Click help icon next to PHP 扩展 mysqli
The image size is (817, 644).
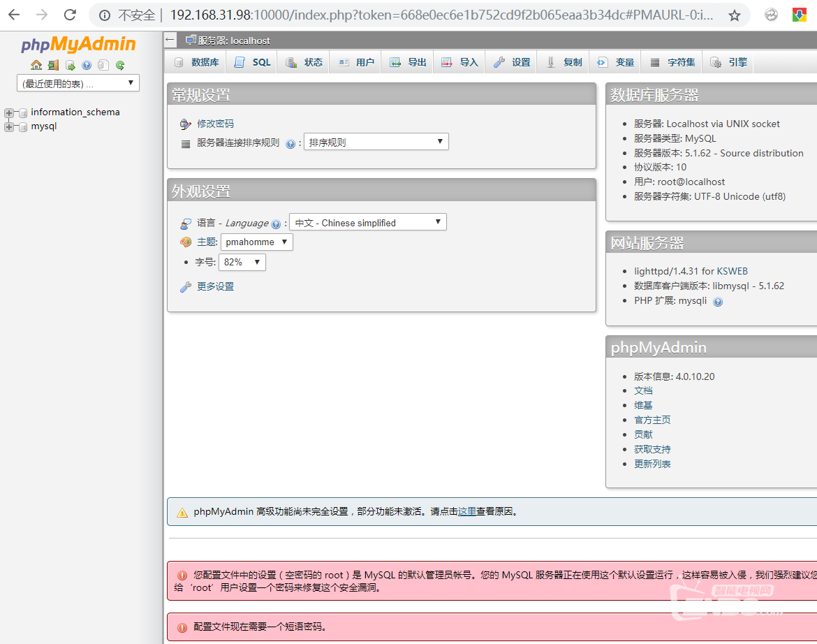[718, 301]
